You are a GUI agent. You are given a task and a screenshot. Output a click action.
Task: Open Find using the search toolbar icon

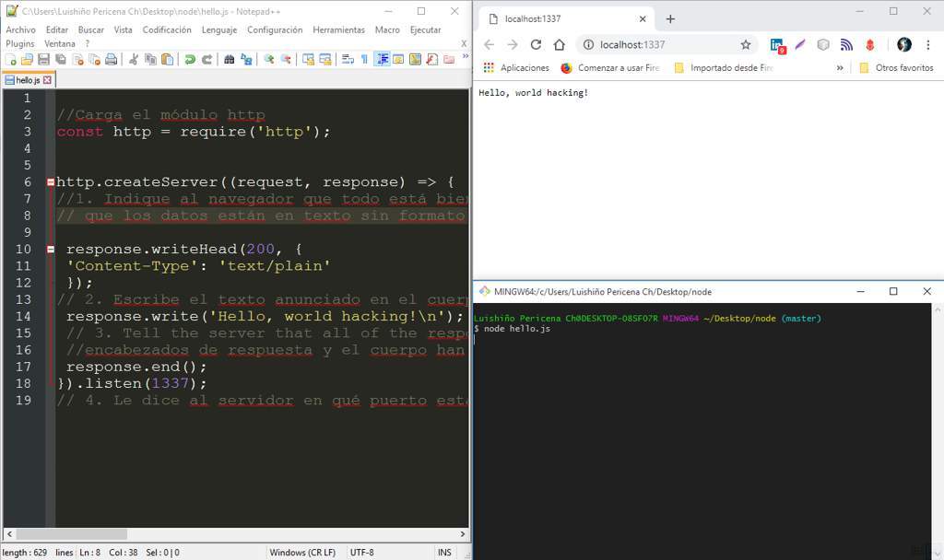[228, 60]
